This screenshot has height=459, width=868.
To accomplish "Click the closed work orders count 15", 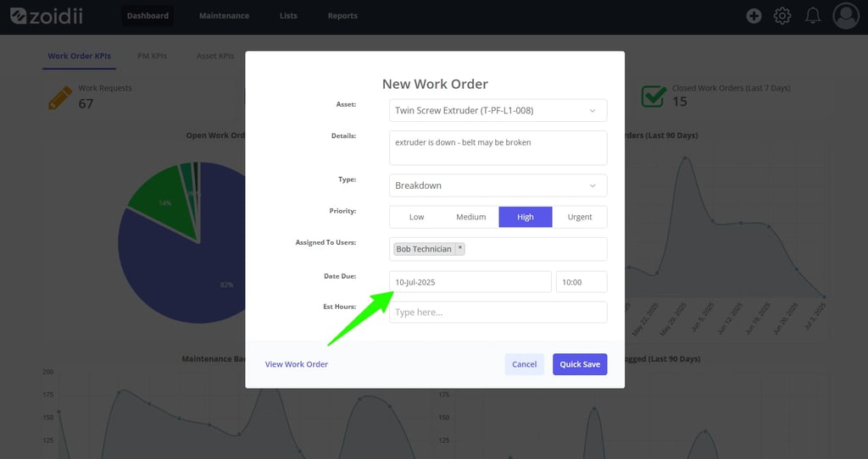I will 680,102.
